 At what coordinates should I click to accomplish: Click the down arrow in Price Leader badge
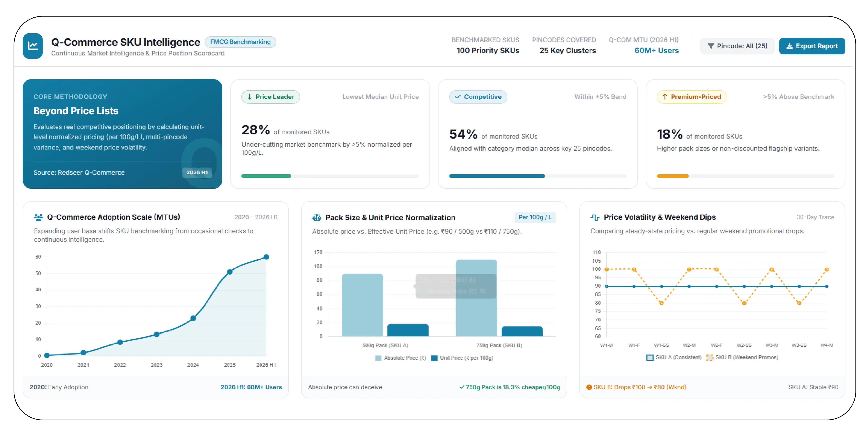(250, 97)
